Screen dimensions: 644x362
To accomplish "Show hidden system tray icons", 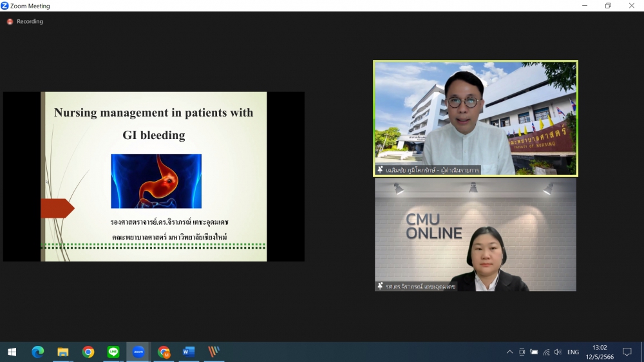I will click(509, 352).
